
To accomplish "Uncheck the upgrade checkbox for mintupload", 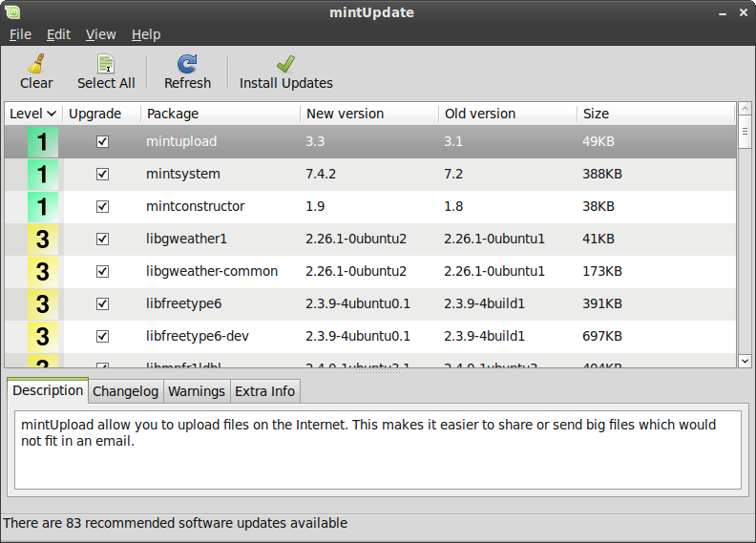I will point(102,141).
